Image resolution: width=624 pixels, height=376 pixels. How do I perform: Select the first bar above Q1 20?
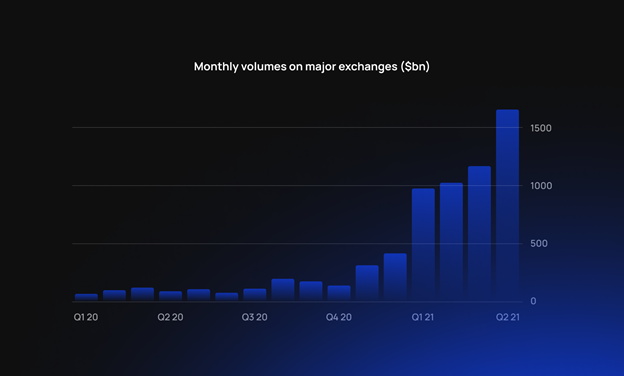86,298
